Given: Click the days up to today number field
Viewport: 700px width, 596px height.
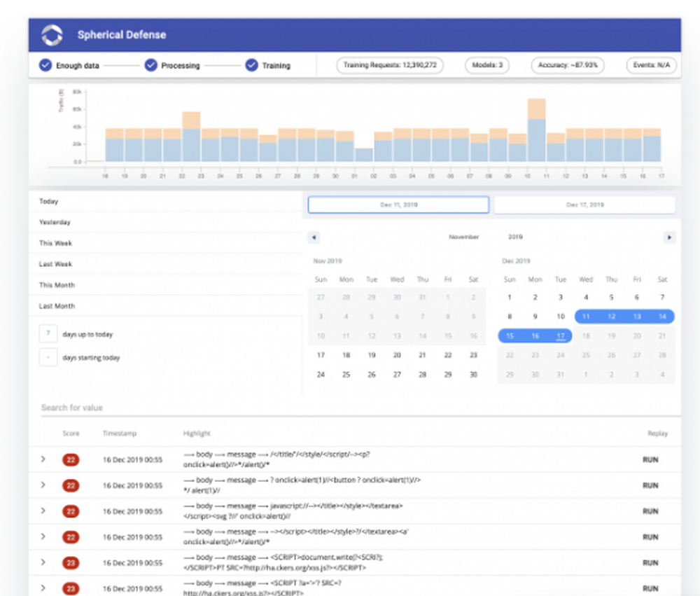Looking at the screenshot, I should (48, 333).
